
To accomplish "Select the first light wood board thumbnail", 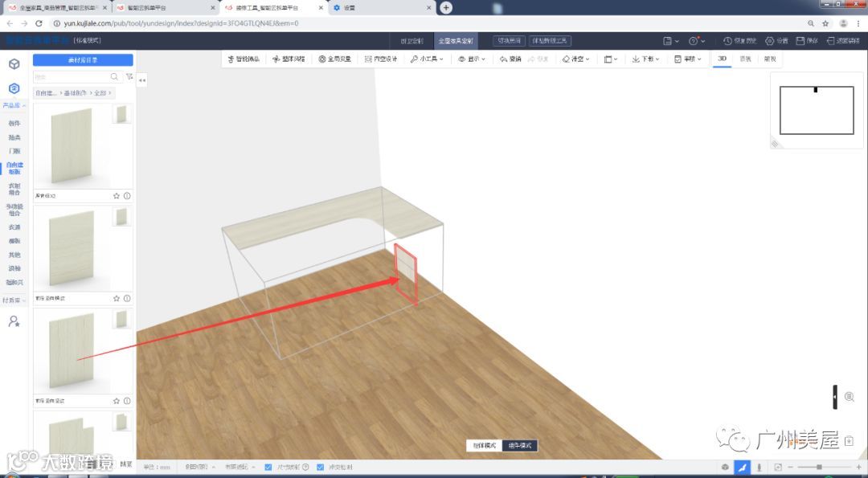I will point(72,146).
